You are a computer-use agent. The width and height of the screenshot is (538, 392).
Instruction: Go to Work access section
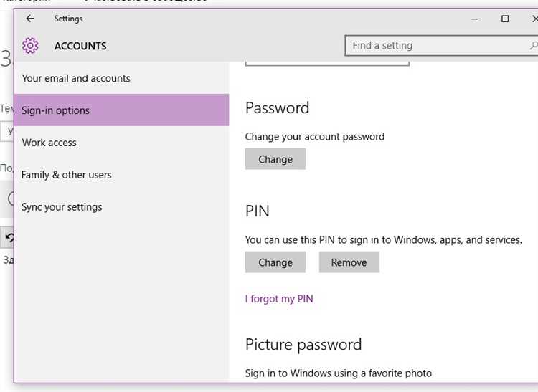coord(49,143)
